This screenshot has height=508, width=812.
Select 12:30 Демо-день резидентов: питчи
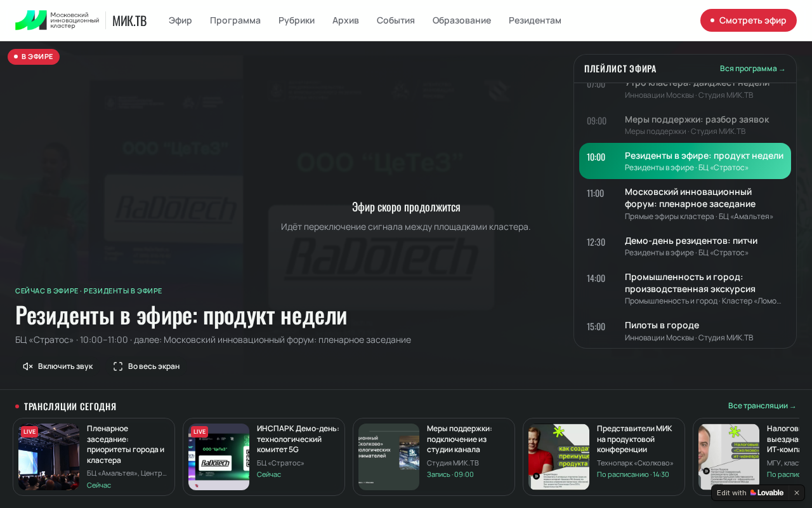[685, 246]
